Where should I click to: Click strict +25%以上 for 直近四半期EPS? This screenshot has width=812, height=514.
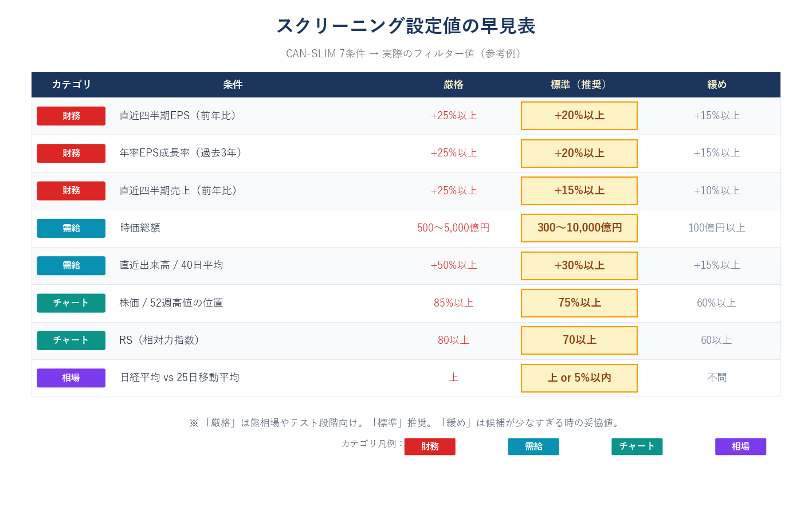(453, 115)
